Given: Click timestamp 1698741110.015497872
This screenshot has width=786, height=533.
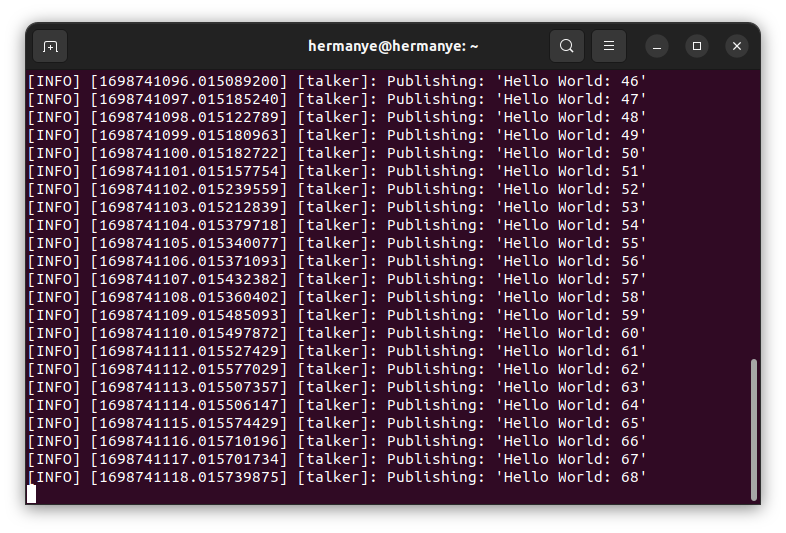Looking at the screenshot, I should (189, 333).
